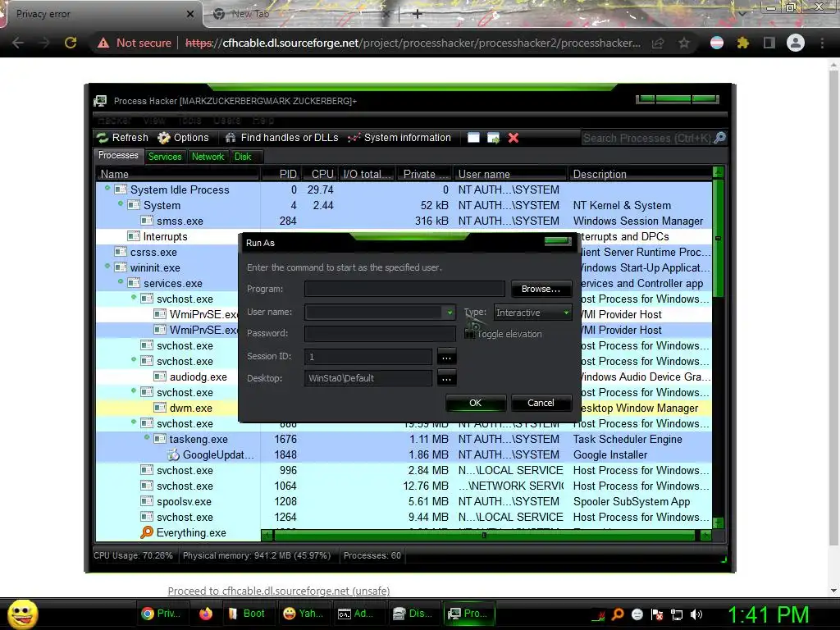Click the Find handles or DLLs binoculars icon
Image resolution: width=840 pixels, height=630 pixels.
point(231,138)
